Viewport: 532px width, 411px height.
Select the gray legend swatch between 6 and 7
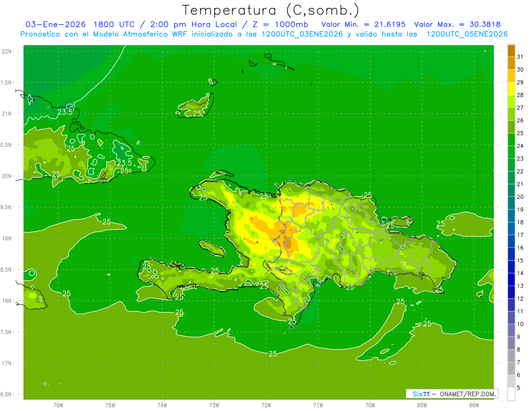[x=511, y=368]
